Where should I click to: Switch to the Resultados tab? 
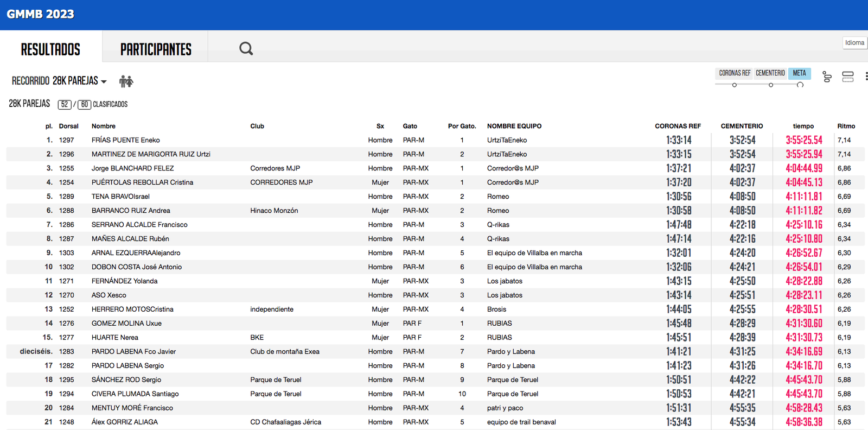point(50,49)
